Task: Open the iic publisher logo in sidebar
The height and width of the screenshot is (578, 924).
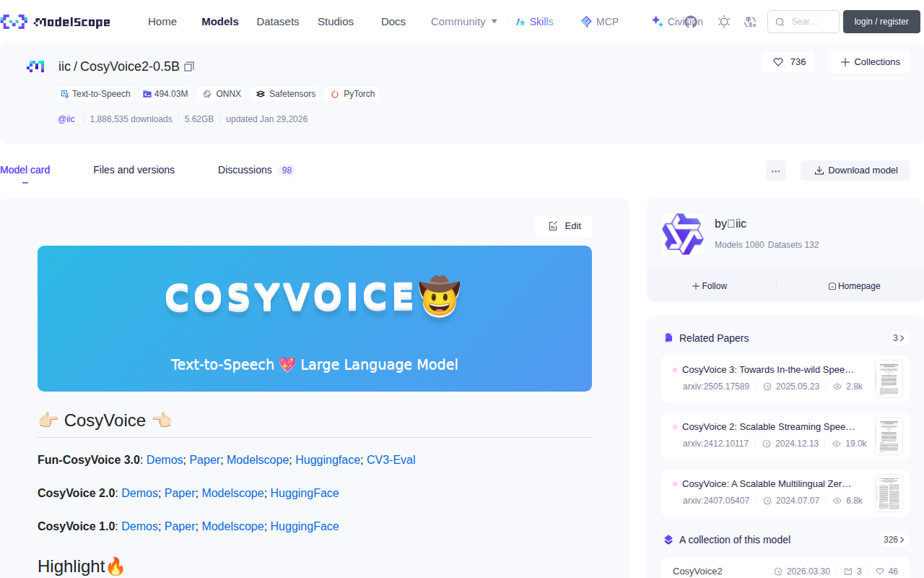Action: click(x=683, y=233)
